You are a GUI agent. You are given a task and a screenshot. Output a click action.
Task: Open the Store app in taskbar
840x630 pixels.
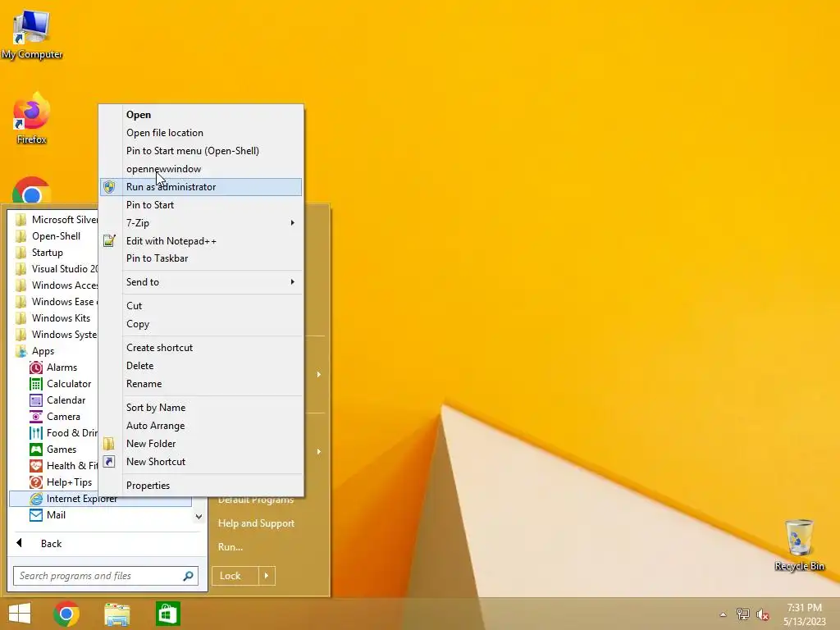click(x=167, y=614)
